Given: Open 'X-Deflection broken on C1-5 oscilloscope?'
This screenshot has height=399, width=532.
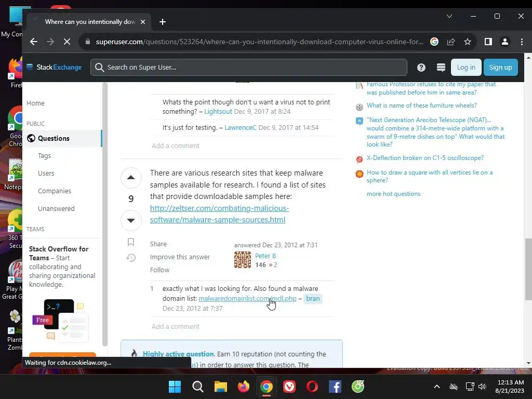Looking at the screenshot, I should (x=425, y=158).
